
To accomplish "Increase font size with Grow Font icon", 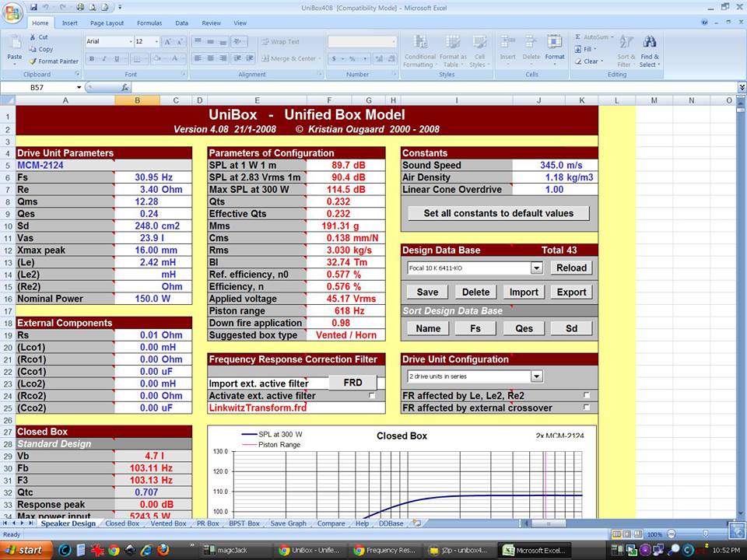I will point(168,42).
